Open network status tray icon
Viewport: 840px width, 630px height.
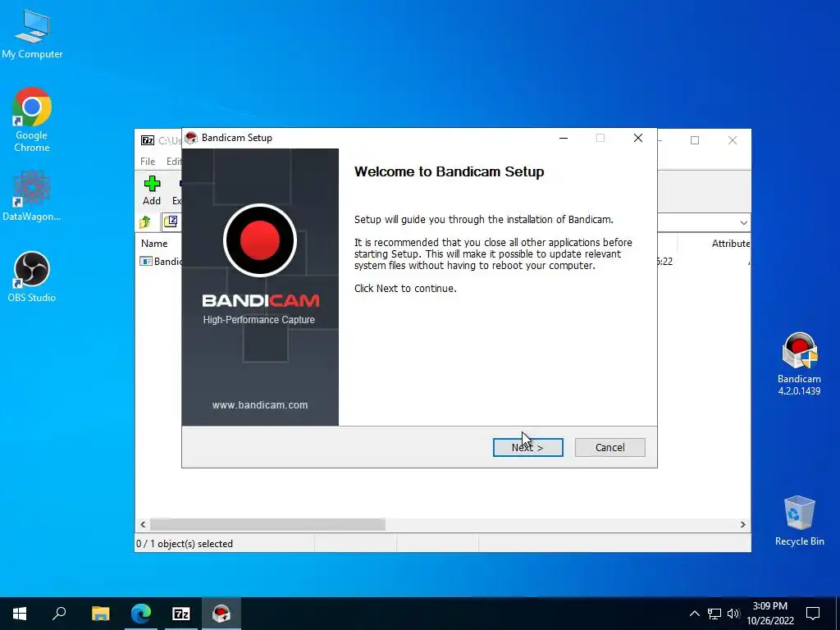714,614
